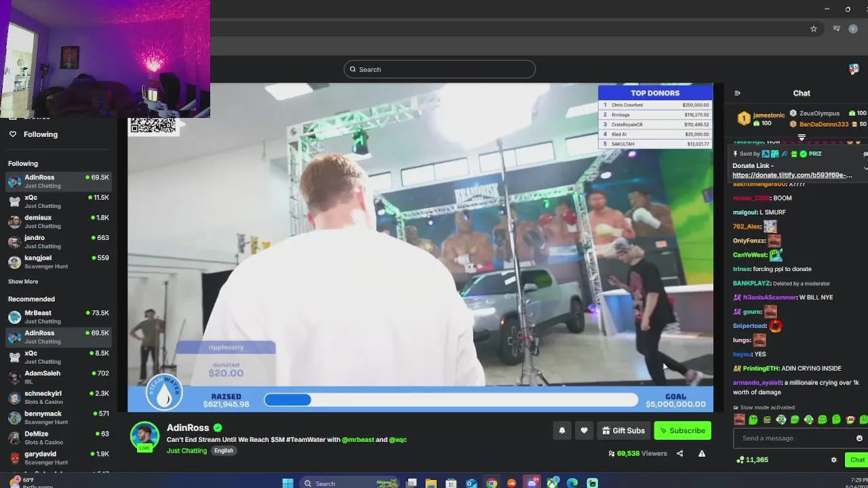
Task: Open the emote picker in the message box
Action: [x=859, y=438]
